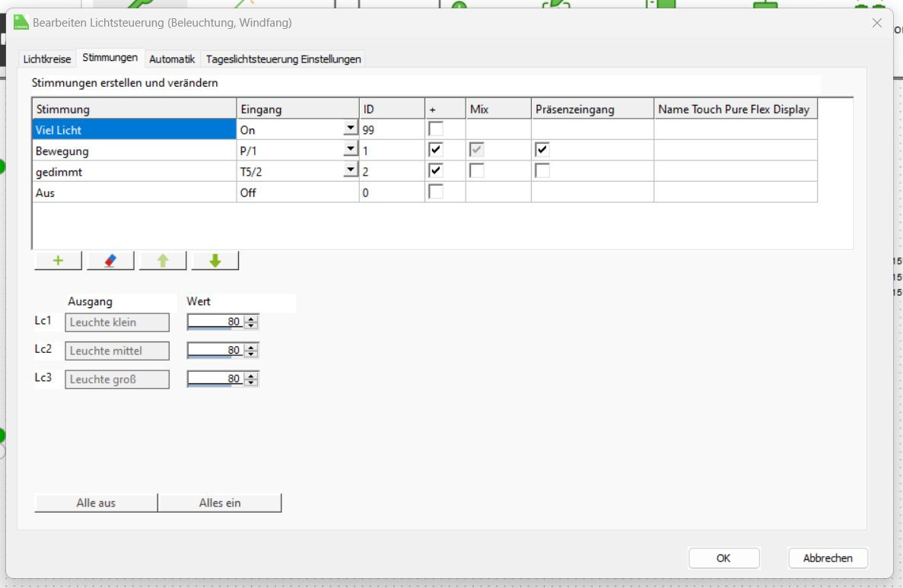This screenshot has height=588, width=903.
Task: Open the Eingang dropdown showing T5/2
Action: (350, 172)
